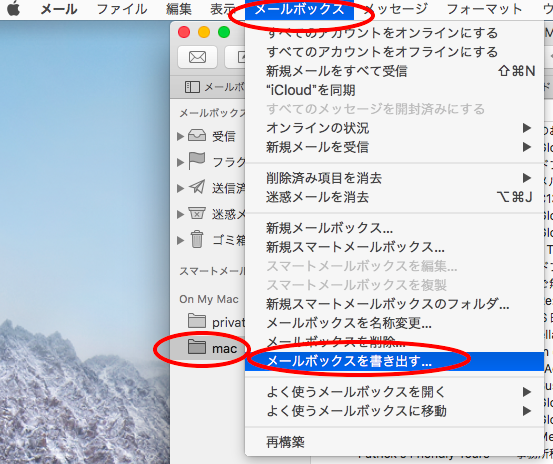Open the ファイル menu in the menu bar

122,9
